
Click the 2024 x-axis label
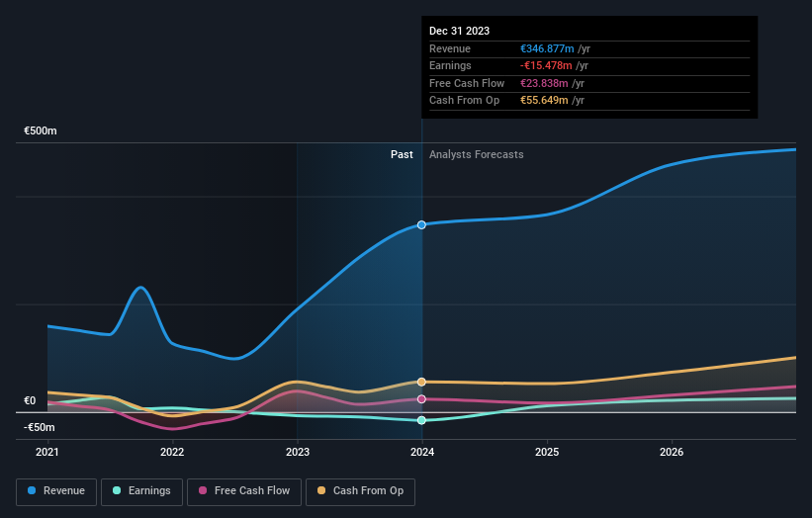click(422, 452)
